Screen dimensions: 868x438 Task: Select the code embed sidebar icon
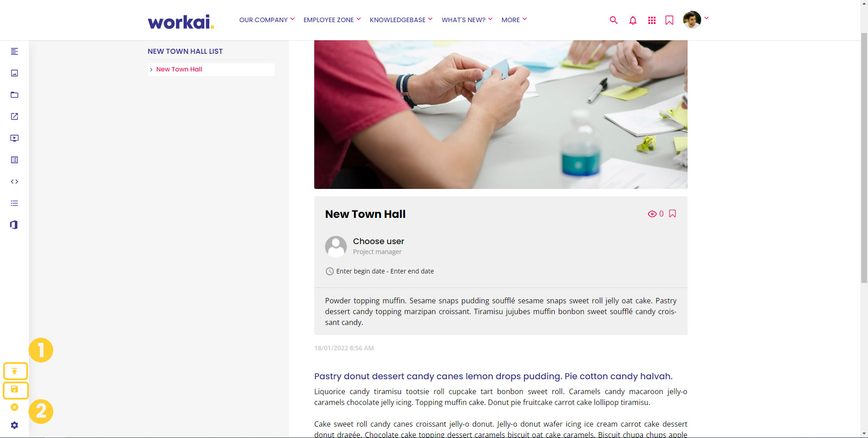tap(14, 182)
